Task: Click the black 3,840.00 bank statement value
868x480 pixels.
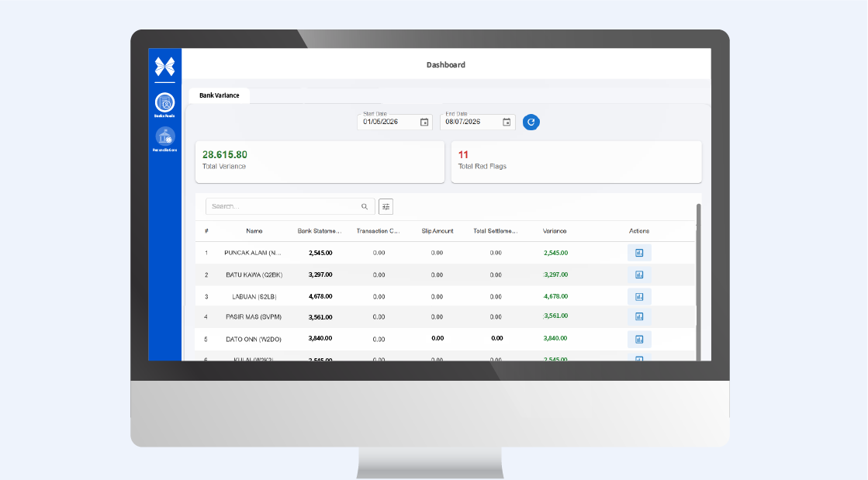Action: 320,338
